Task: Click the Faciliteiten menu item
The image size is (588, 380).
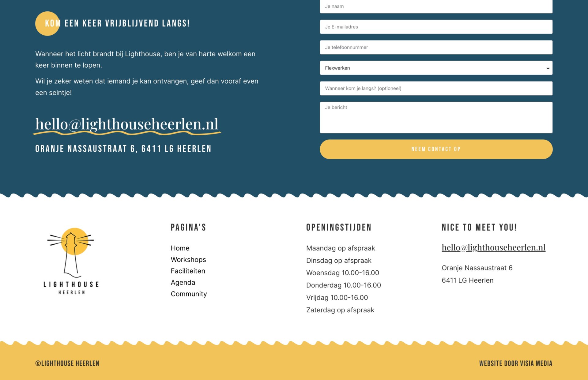Action: (x=188, y=271)
